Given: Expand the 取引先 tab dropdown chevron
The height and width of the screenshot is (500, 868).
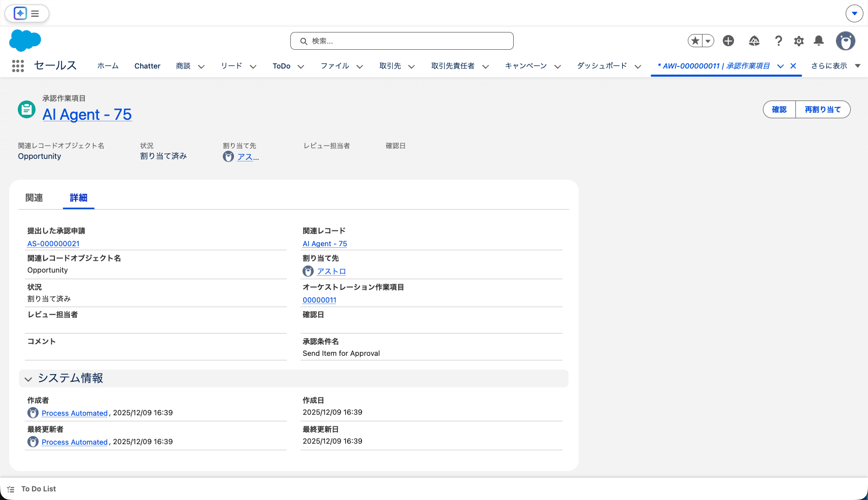Looking at the screenshot, I should coord(412,66).
